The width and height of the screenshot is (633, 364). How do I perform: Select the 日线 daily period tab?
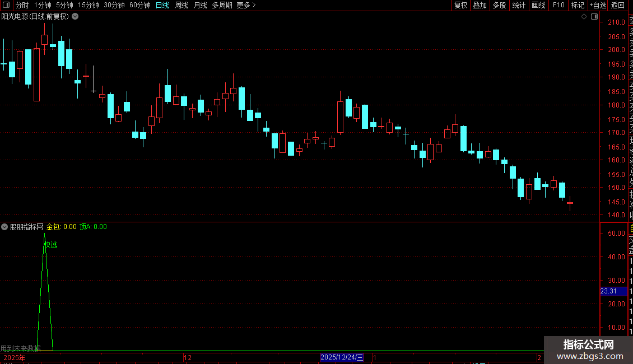click(x=162, y=5)
